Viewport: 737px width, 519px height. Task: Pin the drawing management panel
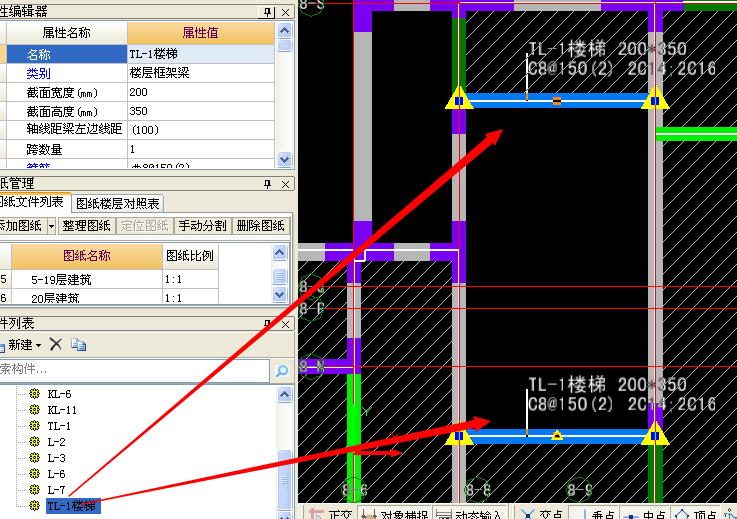click(x=267, y=184)
